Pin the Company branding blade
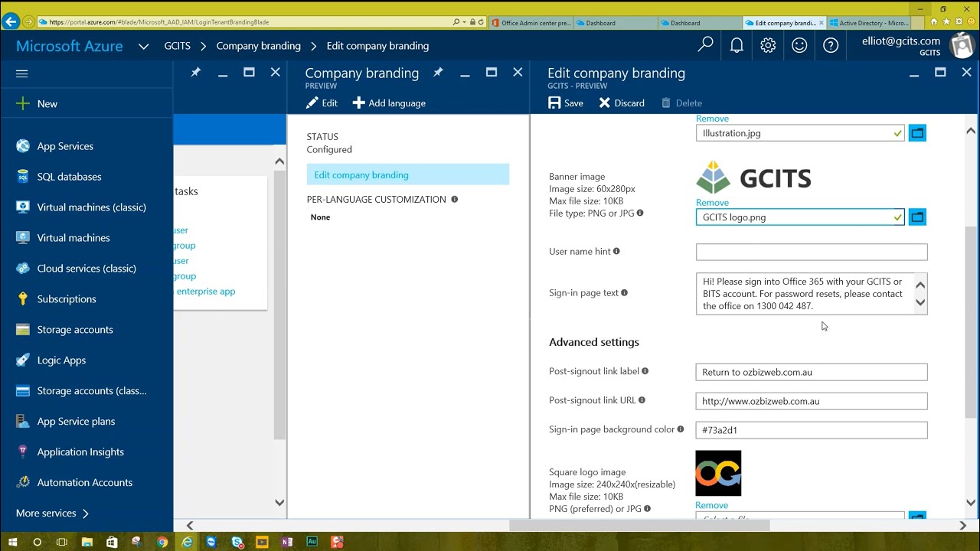Image resolution: width=980 pixels, height=551 pixels. point(438,72)
